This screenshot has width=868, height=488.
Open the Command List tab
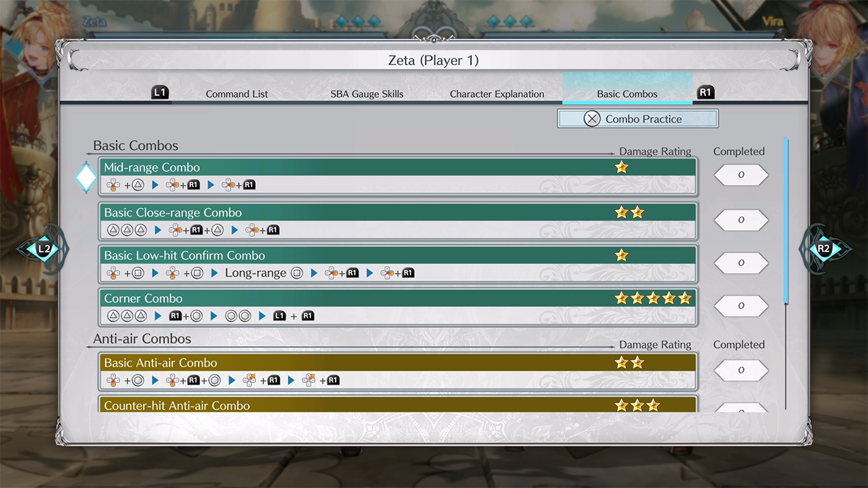point(237,94)
